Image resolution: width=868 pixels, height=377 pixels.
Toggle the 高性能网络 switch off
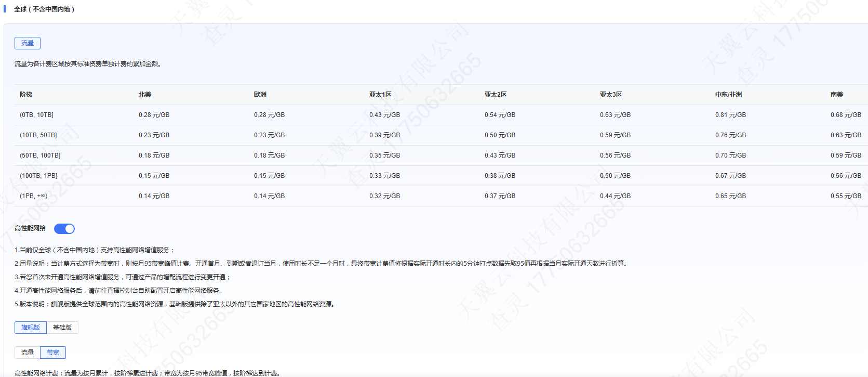click(x=64, y=229)
